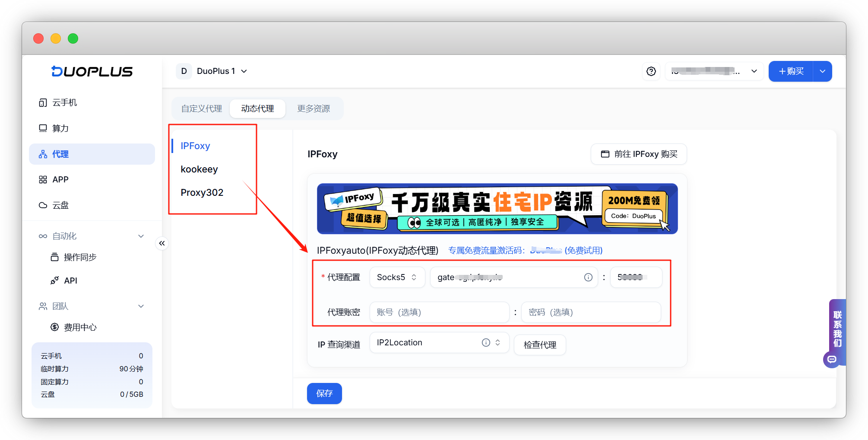Open 算力 in the sidebar
The image size is (868, 440).
pos(92,128)
